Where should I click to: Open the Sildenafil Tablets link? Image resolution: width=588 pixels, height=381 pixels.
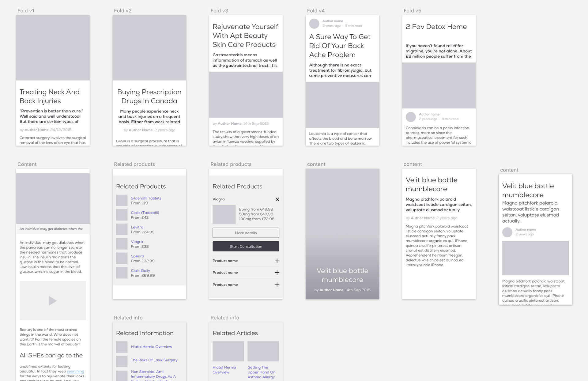(x=146, y=198)
